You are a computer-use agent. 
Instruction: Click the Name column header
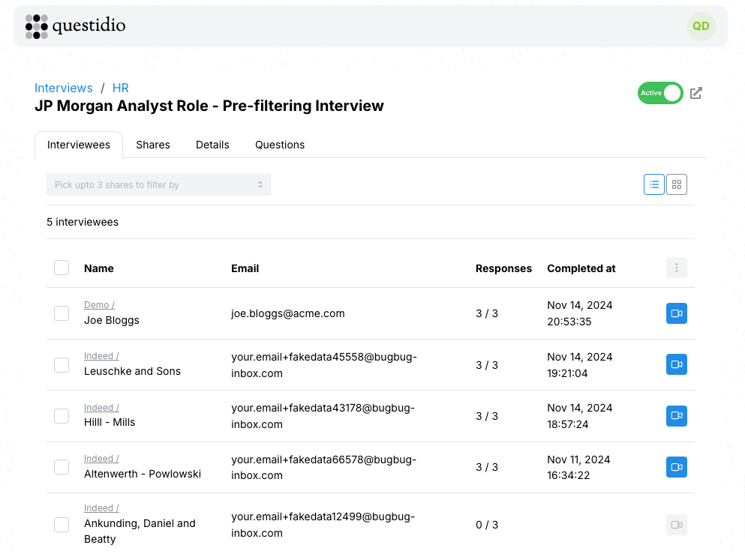click(99, 268)
